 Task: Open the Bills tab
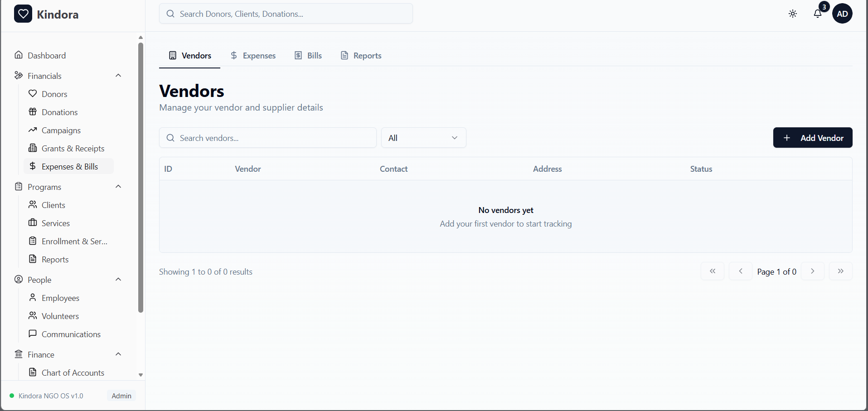[308, 55]
